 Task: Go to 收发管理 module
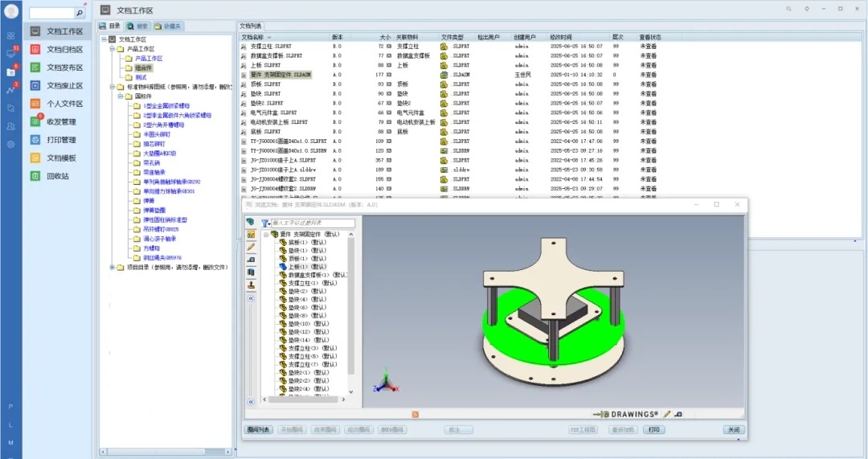click(61, 121)
